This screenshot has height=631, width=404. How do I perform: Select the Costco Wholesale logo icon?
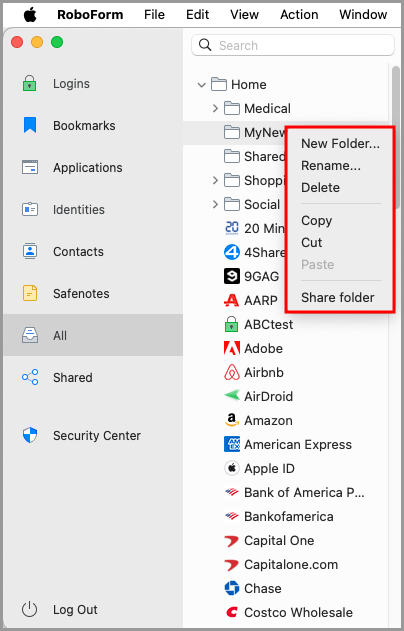(x=232, y=612)
